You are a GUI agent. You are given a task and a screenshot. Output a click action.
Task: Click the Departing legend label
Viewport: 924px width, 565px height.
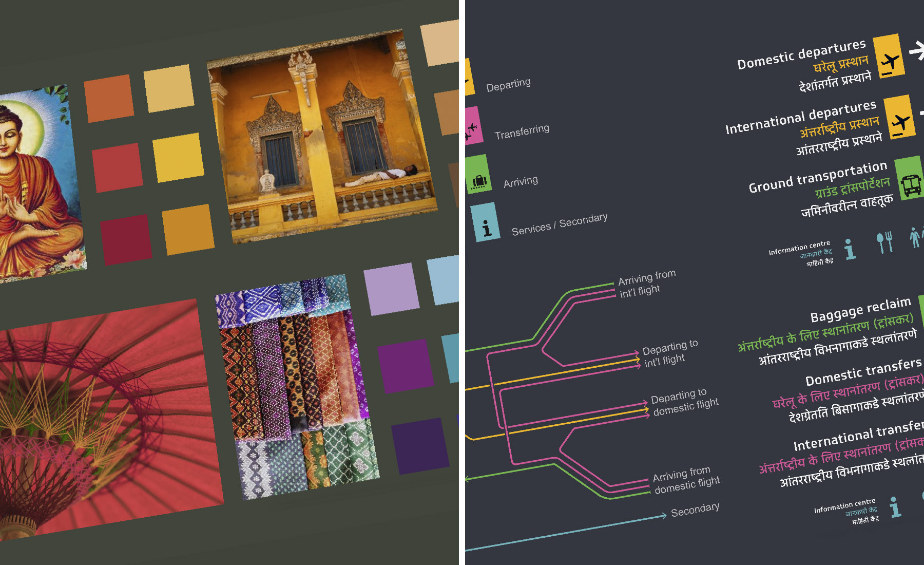(x=508, y=85)
